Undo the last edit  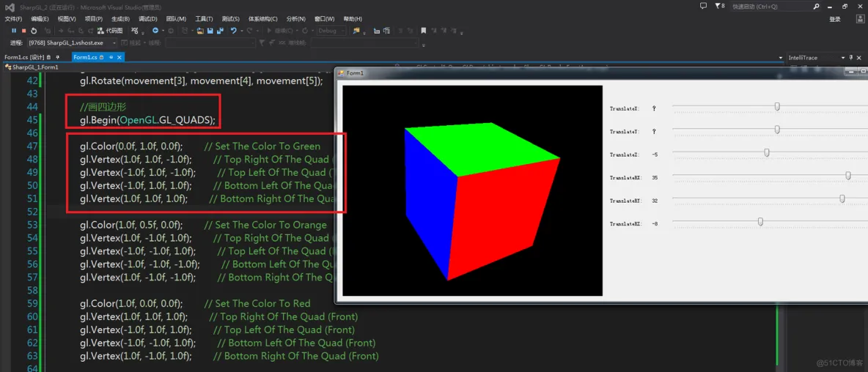234,31
